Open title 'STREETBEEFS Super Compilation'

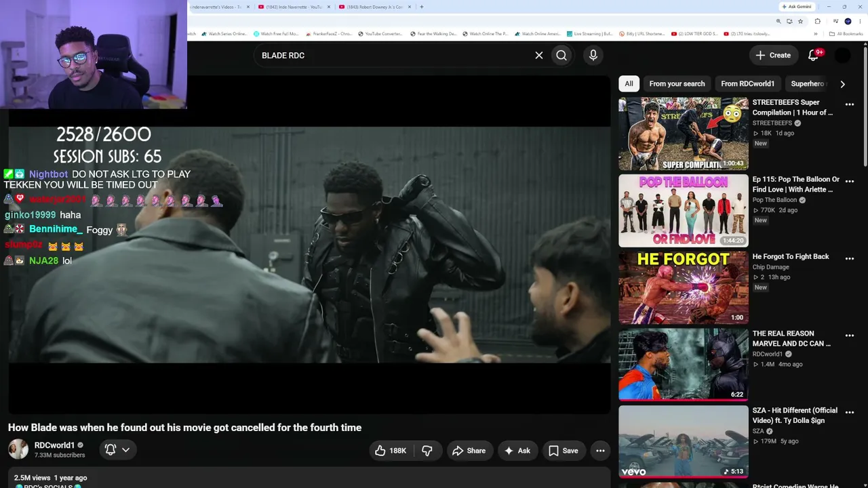792,107
